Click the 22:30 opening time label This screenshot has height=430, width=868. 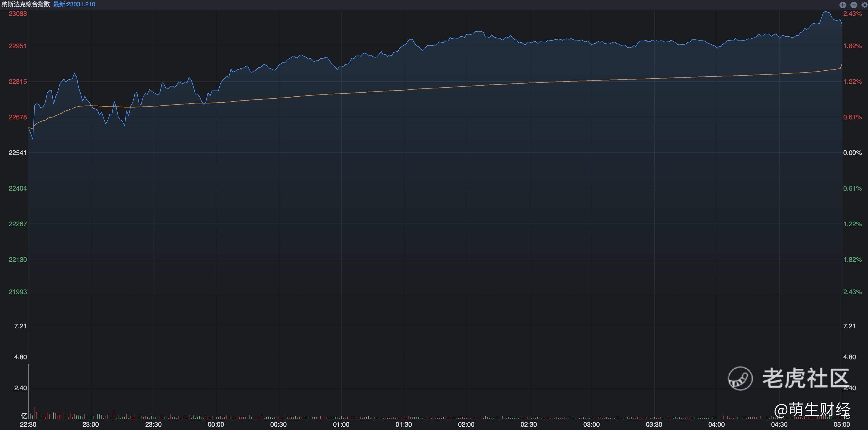coord(28,424)
